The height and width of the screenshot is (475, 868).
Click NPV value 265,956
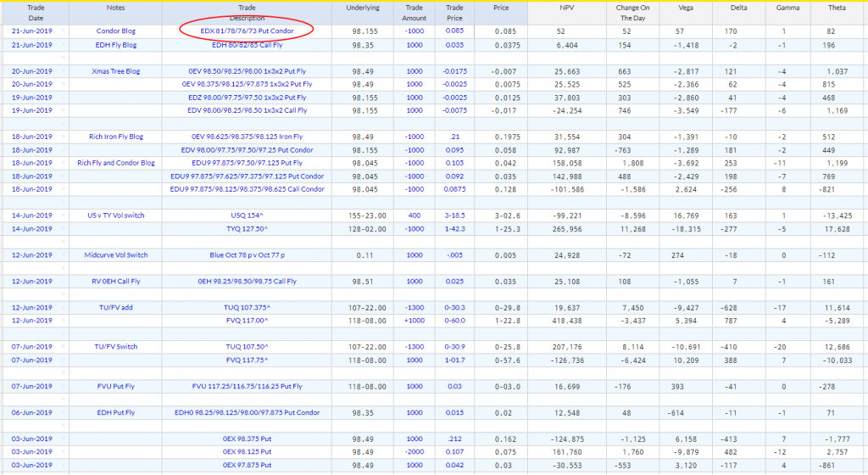(x=567, y=229)
